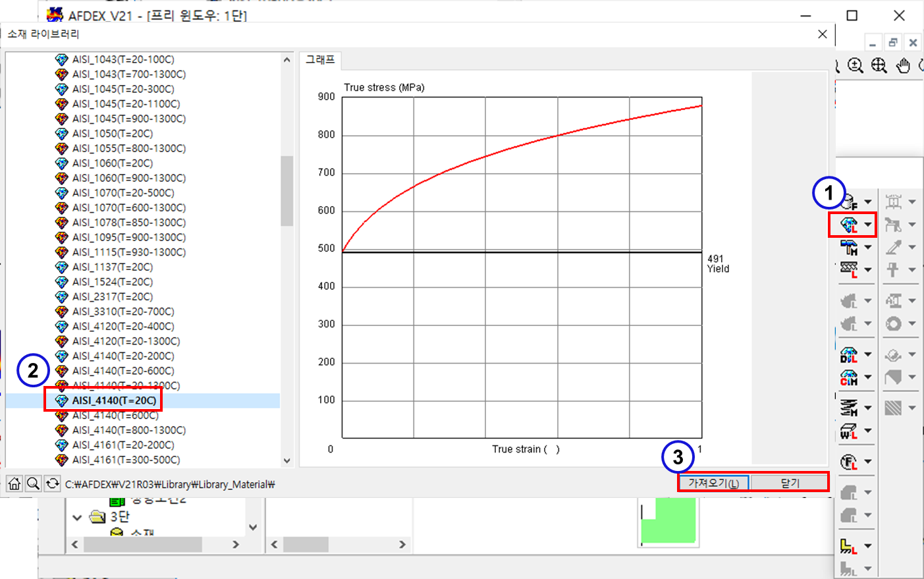Select AISI_1045(T=20-300C) material entry
Screen dimensions: 924x579
point(123,89)
